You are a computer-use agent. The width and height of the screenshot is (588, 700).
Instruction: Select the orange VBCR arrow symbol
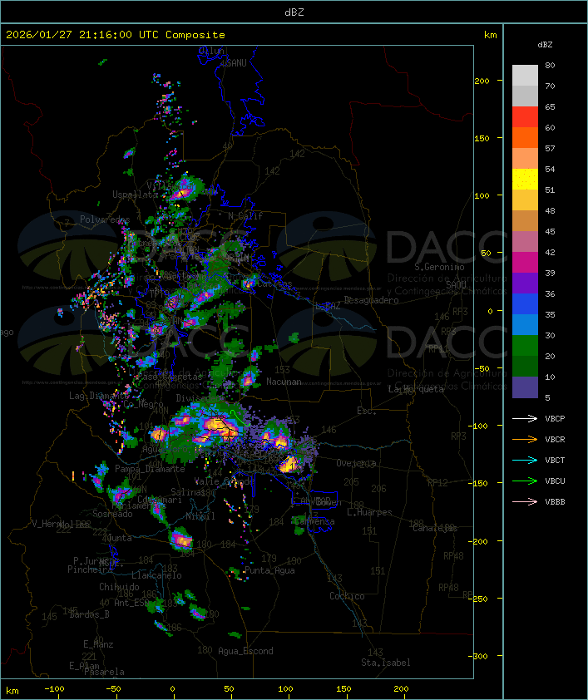[525, 439]
